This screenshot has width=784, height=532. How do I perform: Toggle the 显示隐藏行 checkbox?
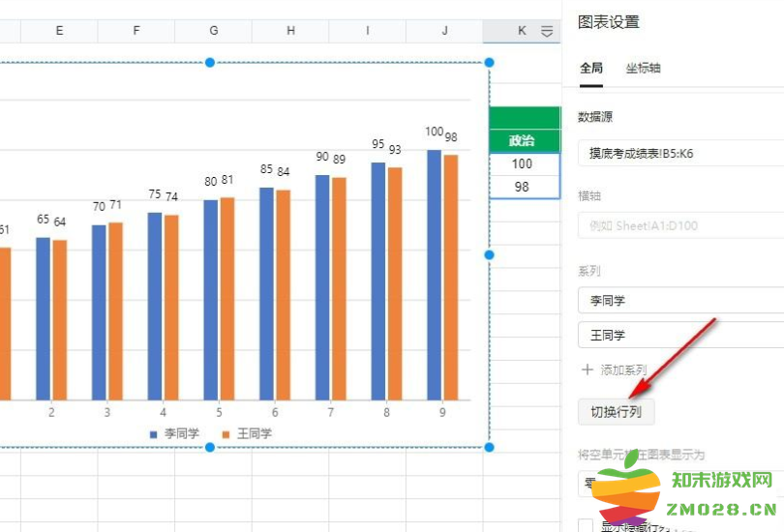585,525
